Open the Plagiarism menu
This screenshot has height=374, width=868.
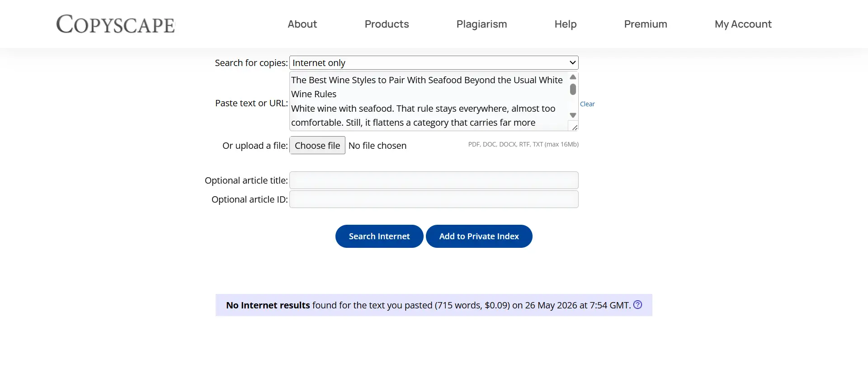pos(481,24)
